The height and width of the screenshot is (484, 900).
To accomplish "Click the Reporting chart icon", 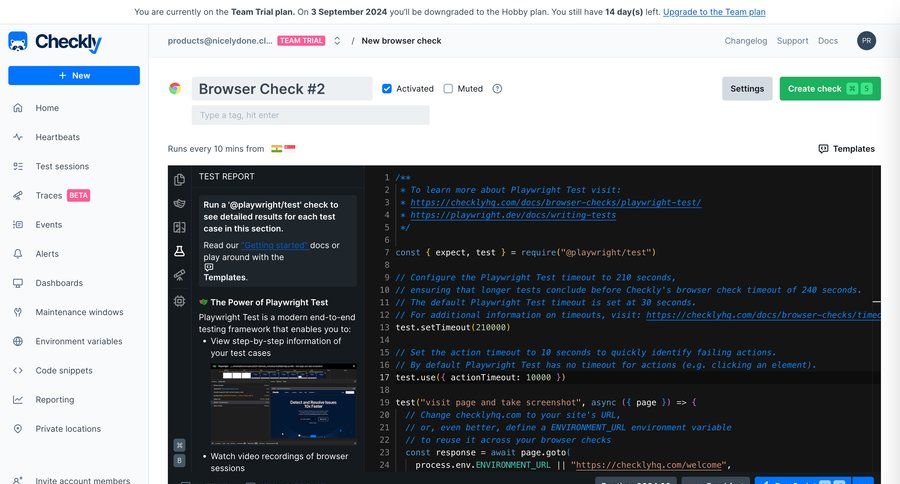I will pos(18,400).
